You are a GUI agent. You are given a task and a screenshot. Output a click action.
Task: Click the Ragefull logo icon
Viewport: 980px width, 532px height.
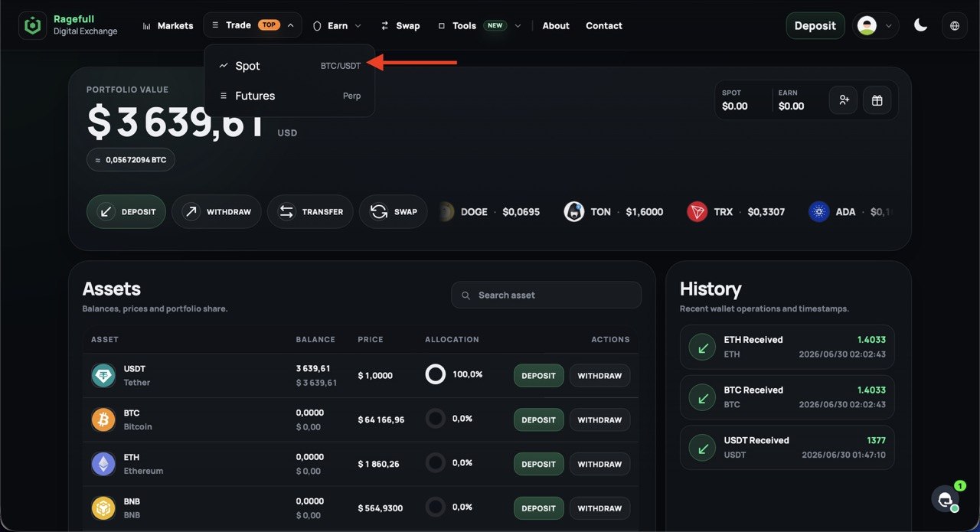pos(32,25)
